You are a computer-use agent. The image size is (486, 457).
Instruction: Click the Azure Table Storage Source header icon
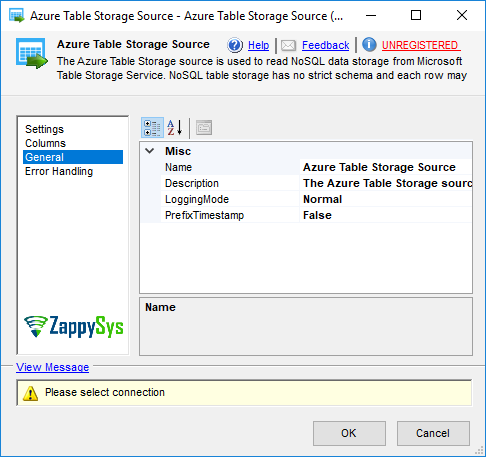(32, 53)
